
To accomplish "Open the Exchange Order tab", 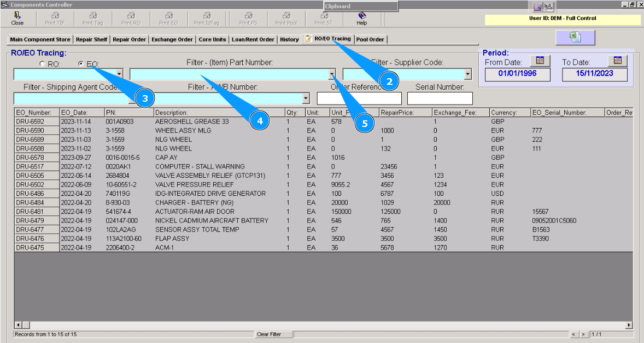I will 172,39.
